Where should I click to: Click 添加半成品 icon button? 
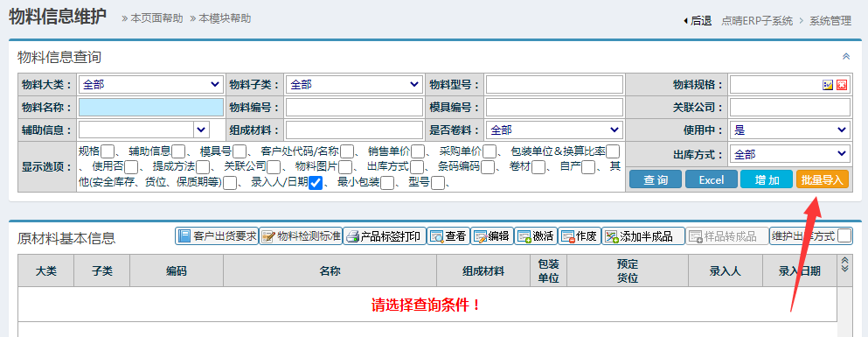pyautogui.click(x=642, y=236)
